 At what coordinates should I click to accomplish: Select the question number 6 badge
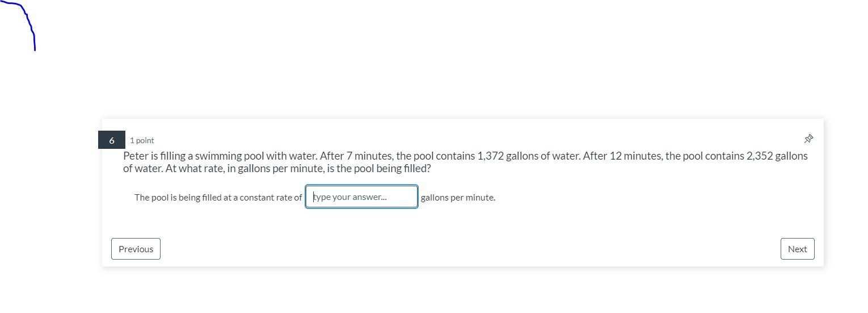pos(111,140)
